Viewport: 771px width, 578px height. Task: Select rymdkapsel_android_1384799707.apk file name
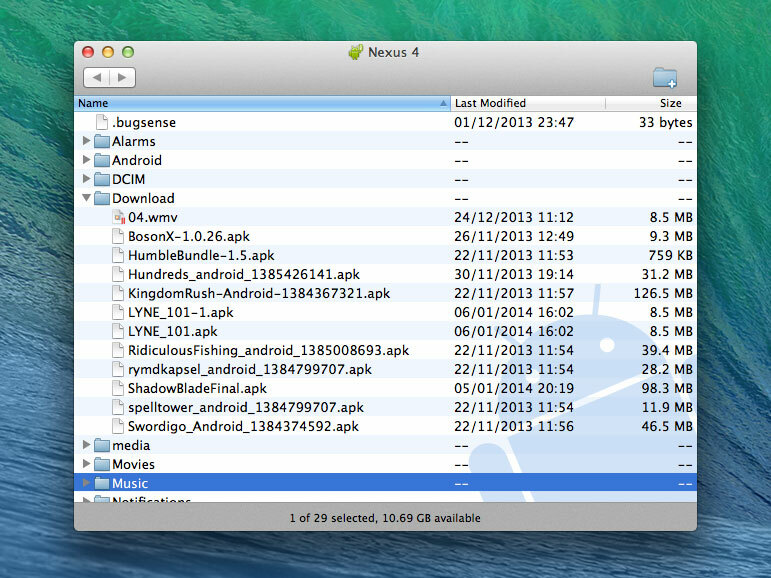(x=250, y=369)
